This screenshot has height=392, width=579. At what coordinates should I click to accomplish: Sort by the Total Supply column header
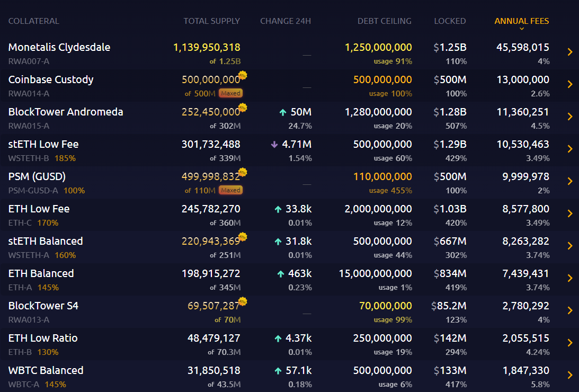click(211, 21)
